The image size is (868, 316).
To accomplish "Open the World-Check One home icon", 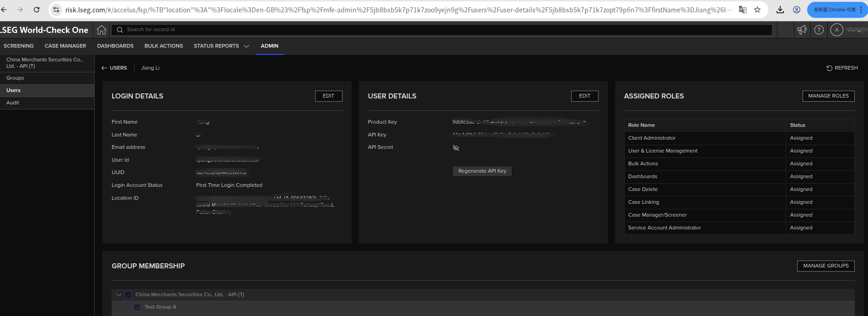I will click(x=102, y=30).
